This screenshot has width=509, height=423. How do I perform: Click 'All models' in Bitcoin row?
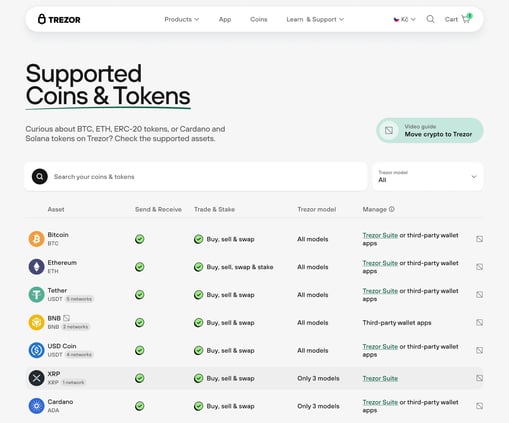tap(313, 239)
